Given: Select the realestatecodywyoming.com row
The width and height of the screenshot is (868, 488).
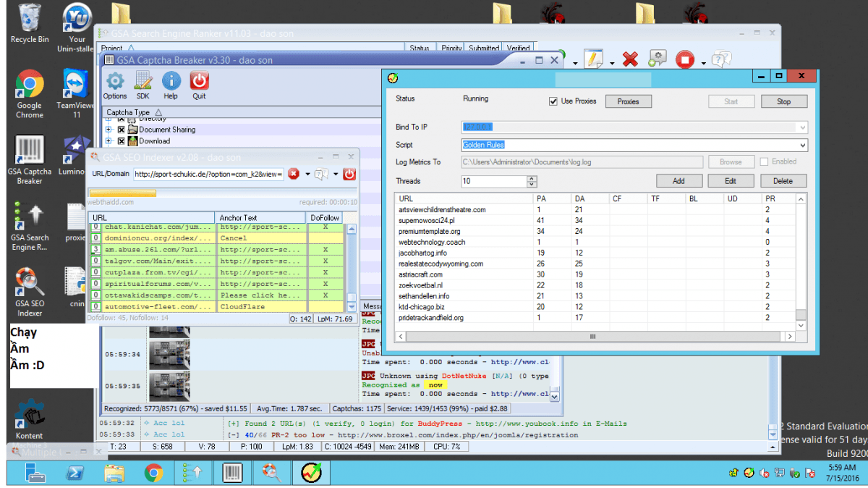Looking at the screenshot, I should tap(595, 264).
